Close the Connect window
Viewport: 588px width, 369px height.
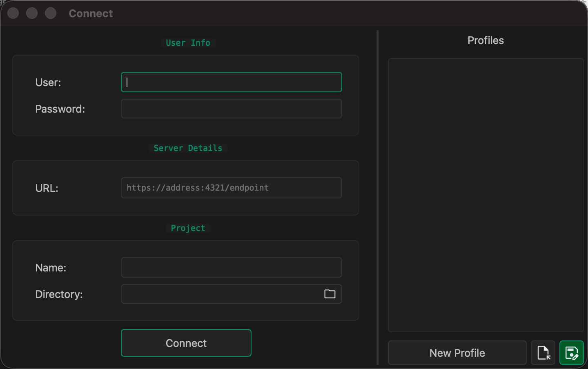(13, 13)
